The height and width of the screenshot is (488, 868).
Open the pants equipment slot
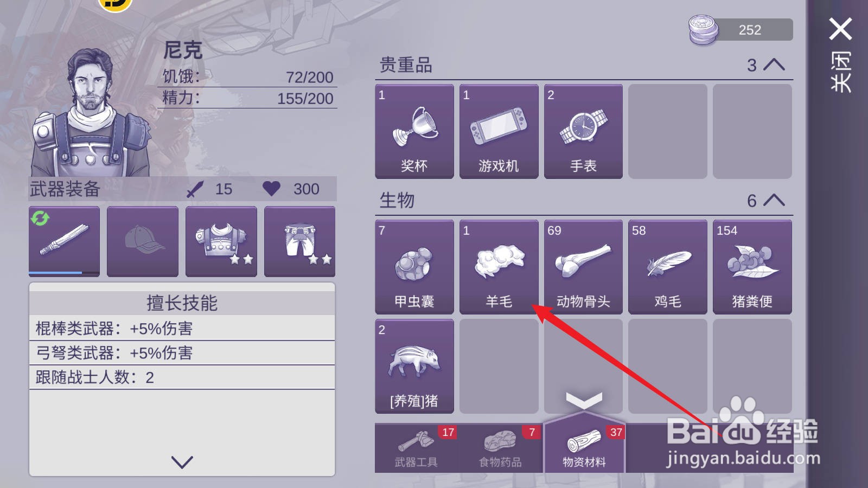click(x=300, y=241)
